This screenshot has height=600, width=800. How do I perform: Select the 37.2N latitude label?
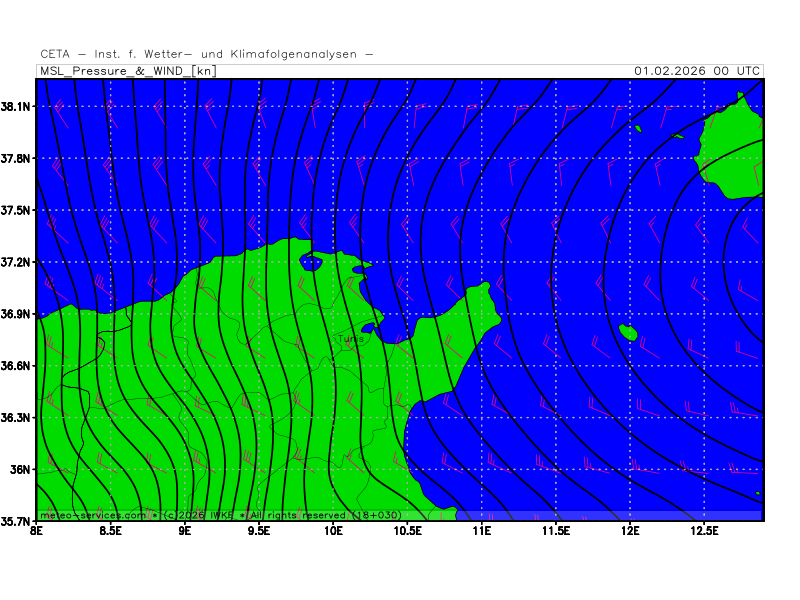19,262
